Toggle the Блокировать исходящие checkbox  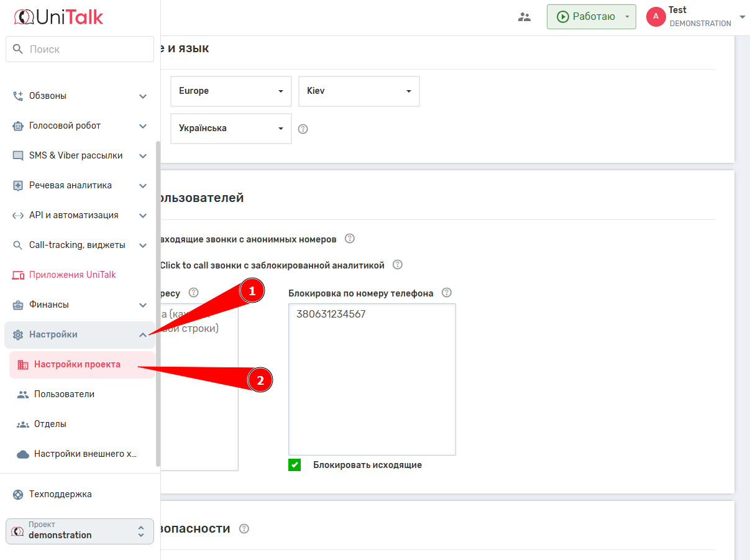[x=295, y=465]
